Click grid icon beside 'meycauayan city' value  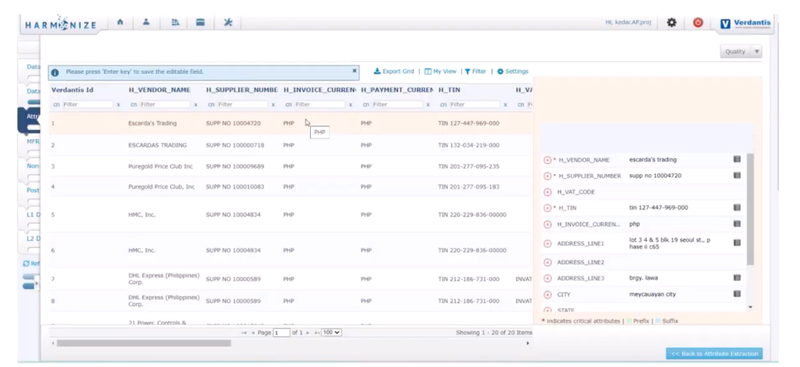tap(737, 293)
